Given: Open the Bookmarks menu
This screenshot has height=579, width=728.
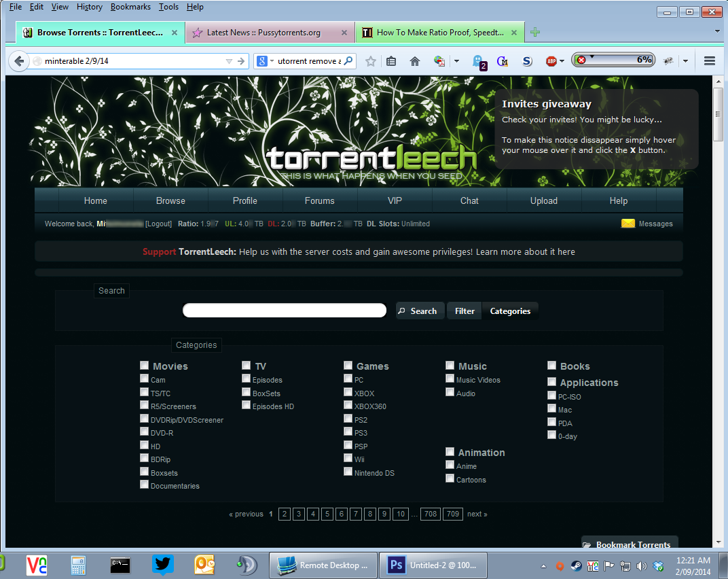Looking at the screenshot, I should (130, 7).
